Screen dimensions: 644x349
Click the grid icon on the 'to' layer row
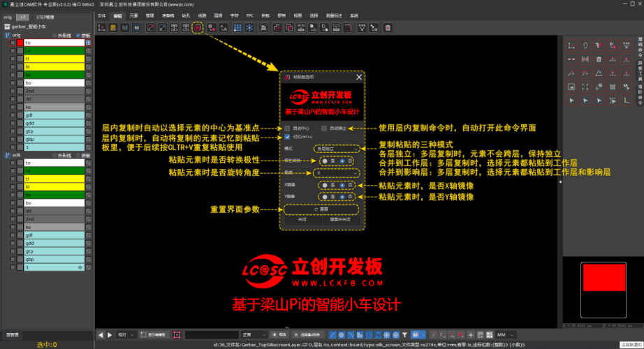tap(88, 43)
